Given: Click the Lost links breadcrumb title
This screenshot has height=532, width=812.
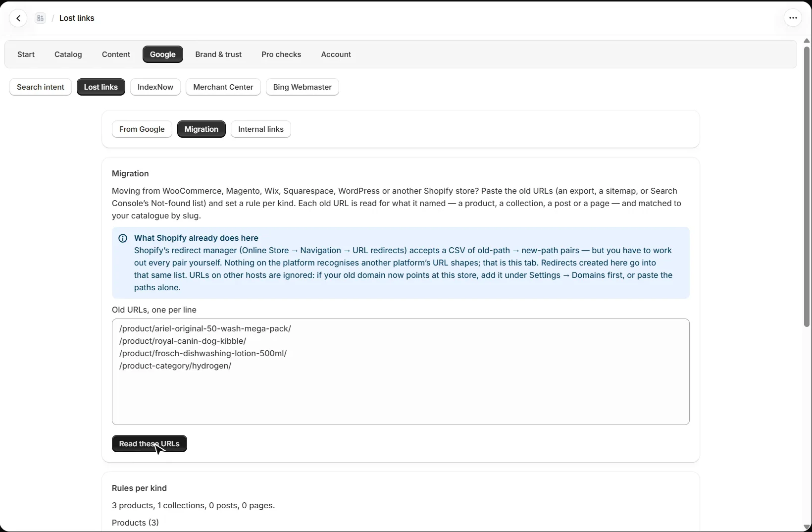Looking at the screenshot, I should click(x=77, y=18).
